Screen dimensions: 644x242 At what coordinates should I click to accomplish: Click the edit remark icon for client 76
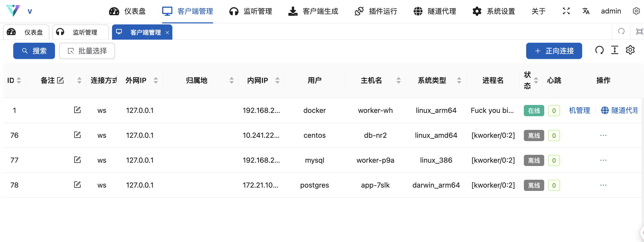[77, 135]
